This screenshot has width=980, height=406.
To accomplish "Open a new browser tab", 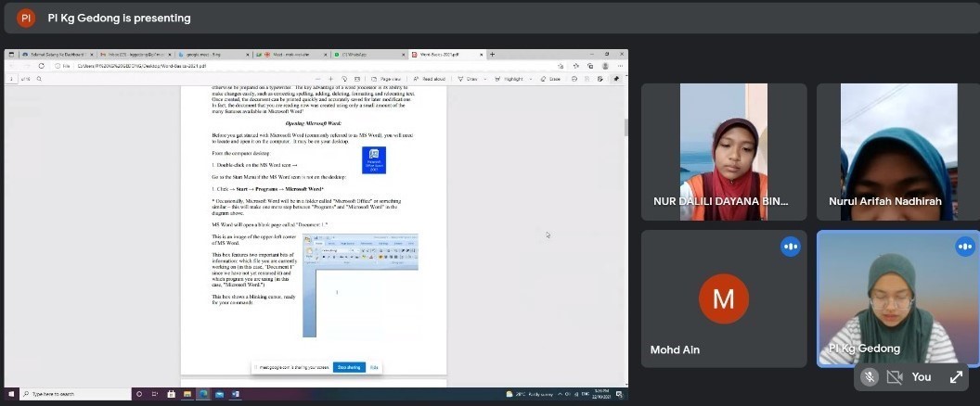I will tap(492, 55).
